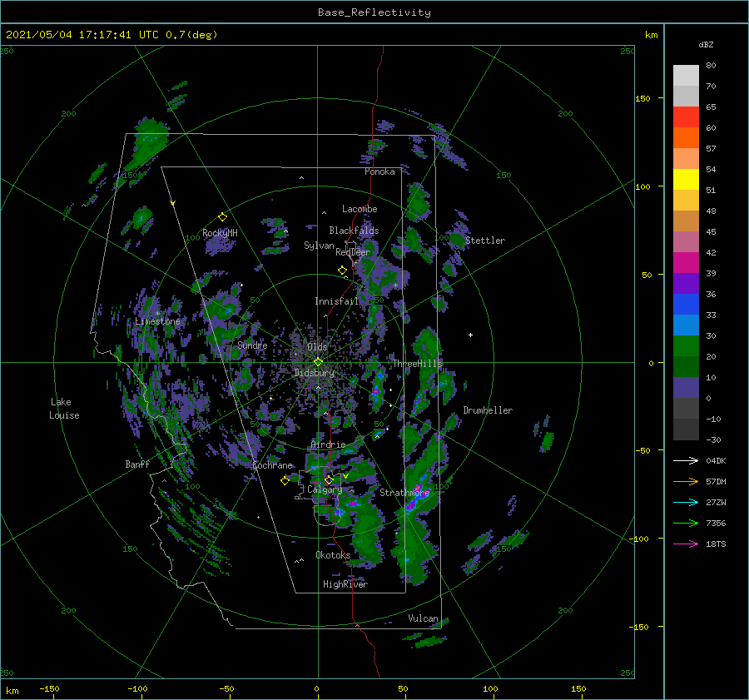Click the white plus marker east of ThreeHills
Viewport: 749px width, 700px height.
pos(470,335)
